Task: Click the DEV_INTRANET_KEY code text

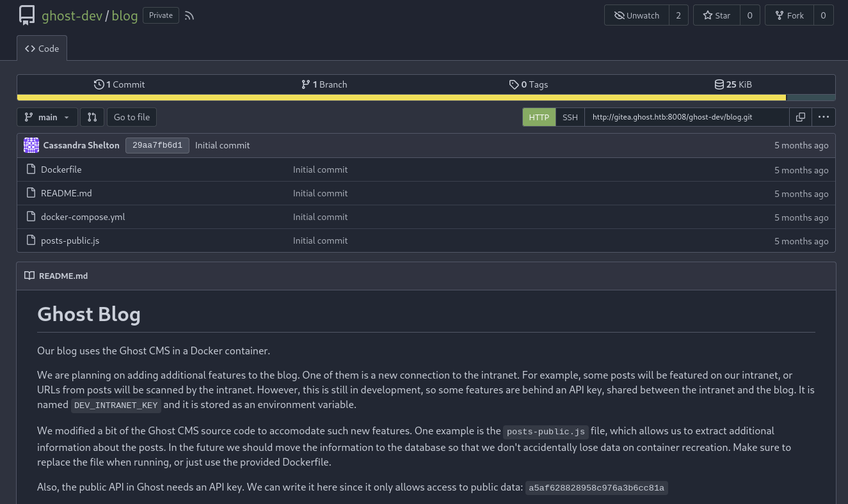Action: pyautogui.click(x=116, y=405)
